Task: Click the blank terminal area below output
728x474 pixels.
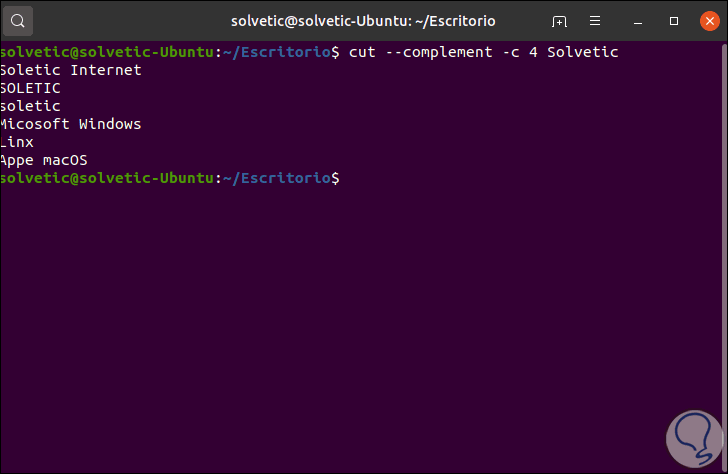Action: 360,320
